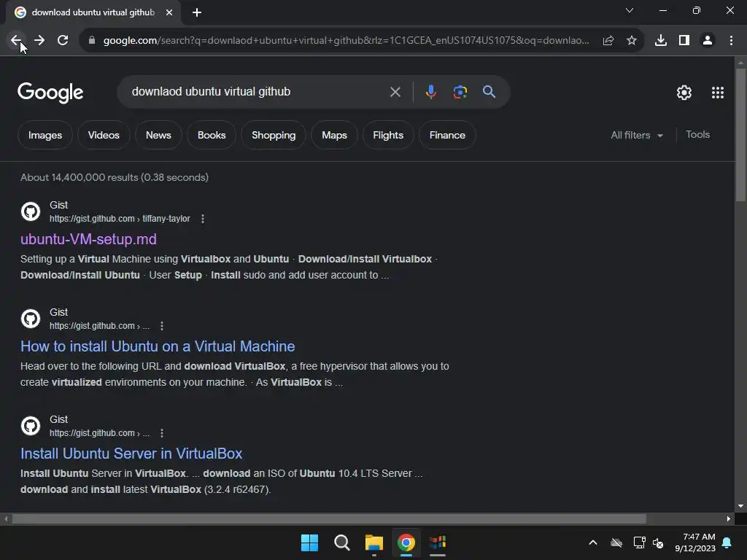The height and width of the screenshot is (560, 747).
Task: Filter results by Books
Action: (212, 135)
